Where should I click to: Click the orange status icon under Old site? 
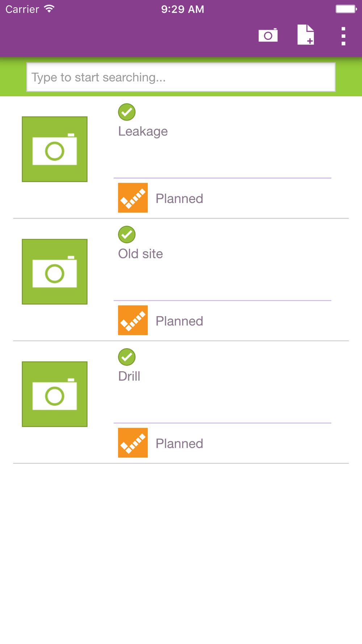click(133, 320)
